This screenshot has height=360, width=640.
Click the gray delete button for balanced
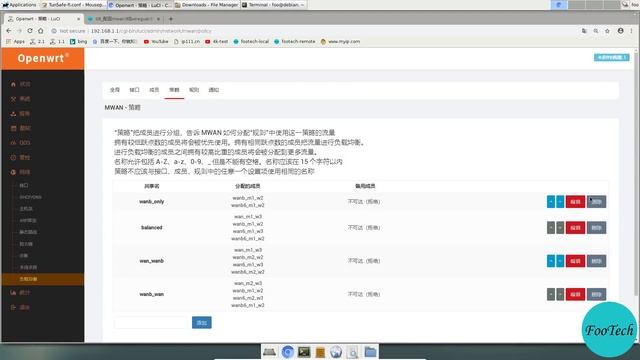coord(596,228)
